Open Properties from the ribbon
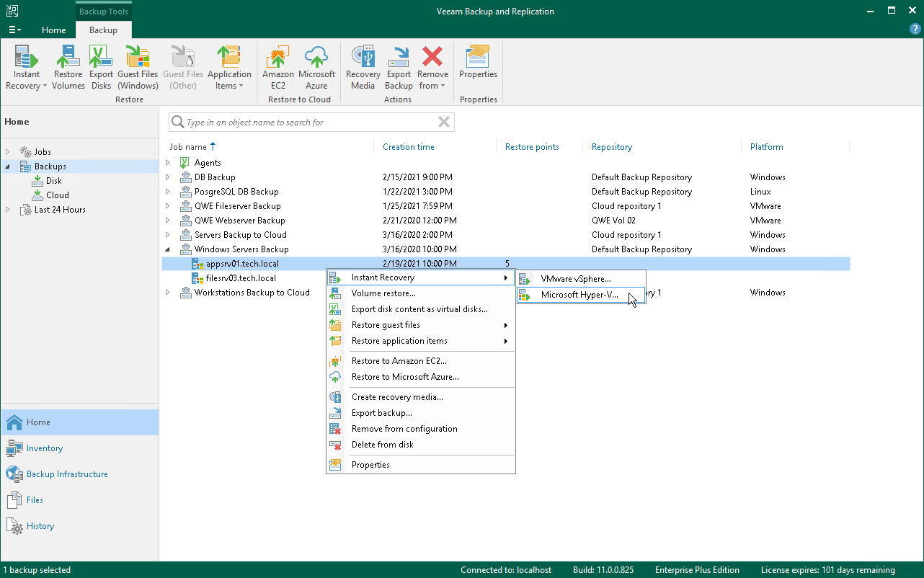Image resolution: width=924 pixels, height=578 pixels. click(x=479, y=63)
